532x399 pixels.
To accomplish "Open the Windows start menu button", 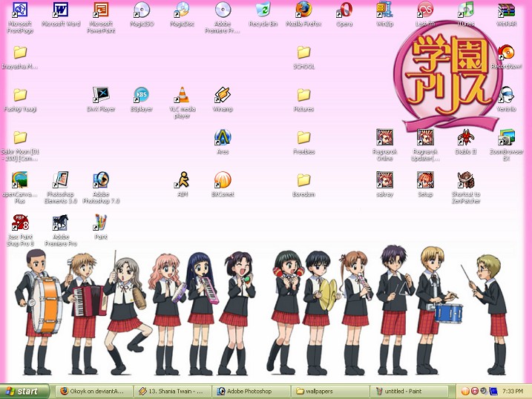I will click(x=24, y=392).
